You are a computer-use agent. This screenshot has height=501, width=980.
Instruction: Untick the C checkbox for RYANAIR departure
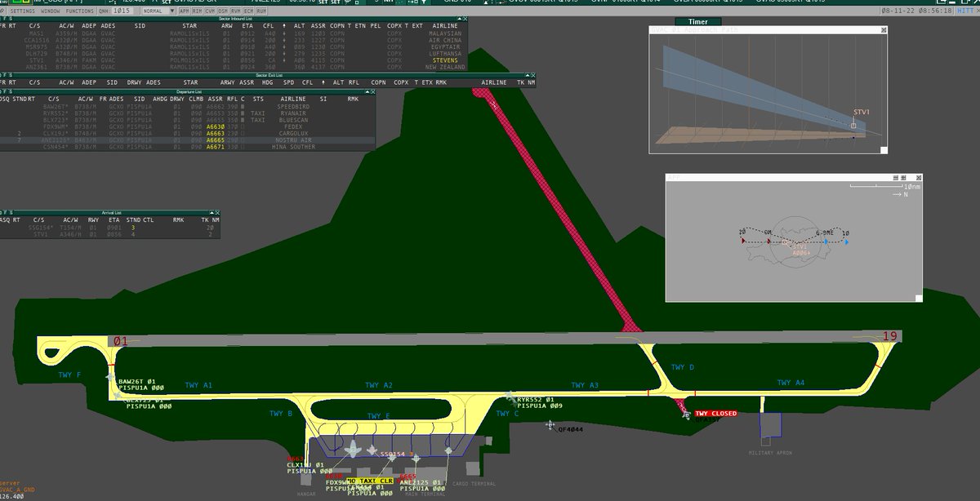(243, 113)
